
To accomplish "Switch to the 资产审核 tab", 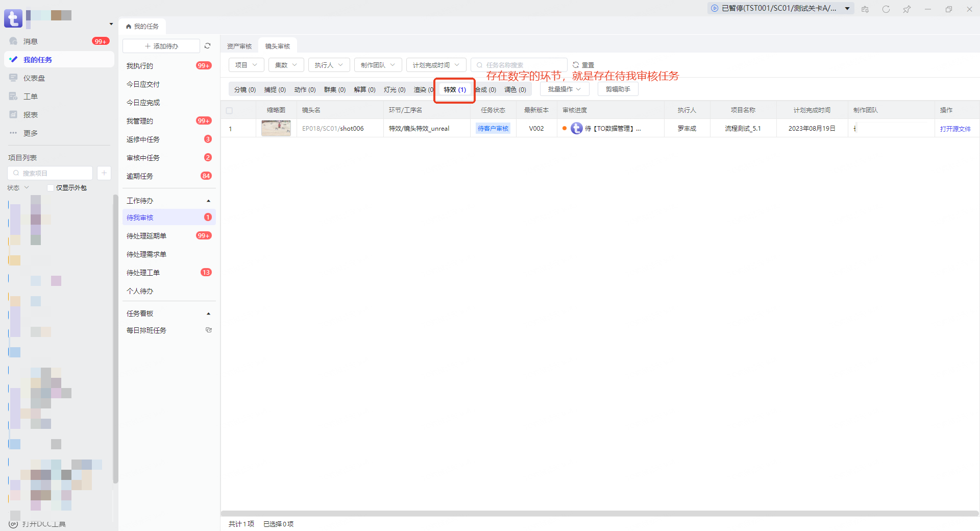I will (x=239, y=46).
